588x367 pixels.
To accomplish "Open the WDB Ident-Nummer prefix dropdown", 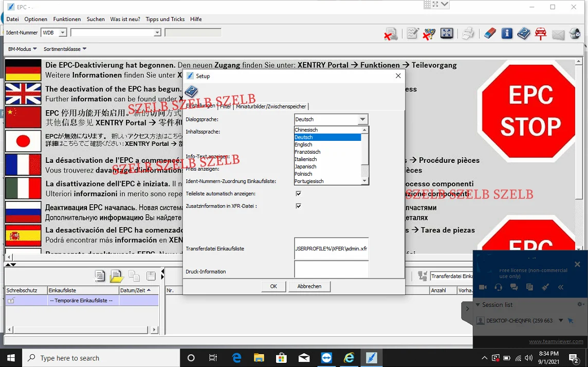I will pos(63,32).
